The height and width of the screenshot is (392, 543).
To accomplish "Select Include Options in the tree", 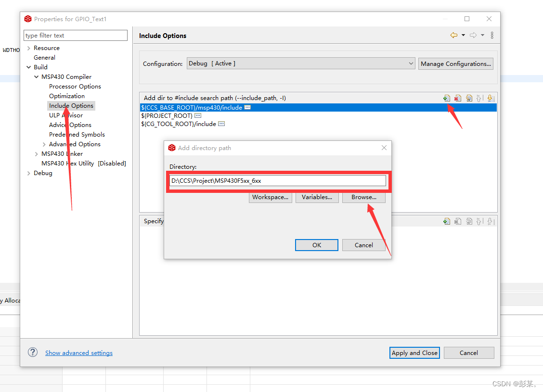I will (x=71, y=105).
